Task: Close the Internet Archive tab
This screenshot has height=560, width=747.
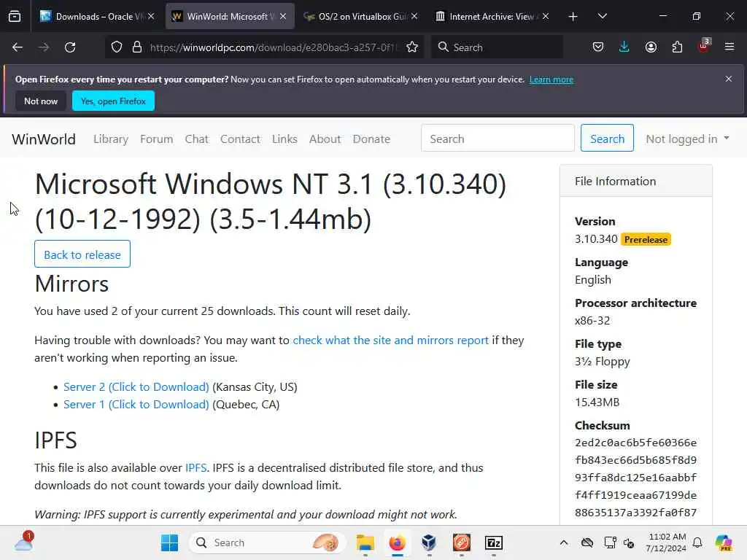Action: (546, 16)
